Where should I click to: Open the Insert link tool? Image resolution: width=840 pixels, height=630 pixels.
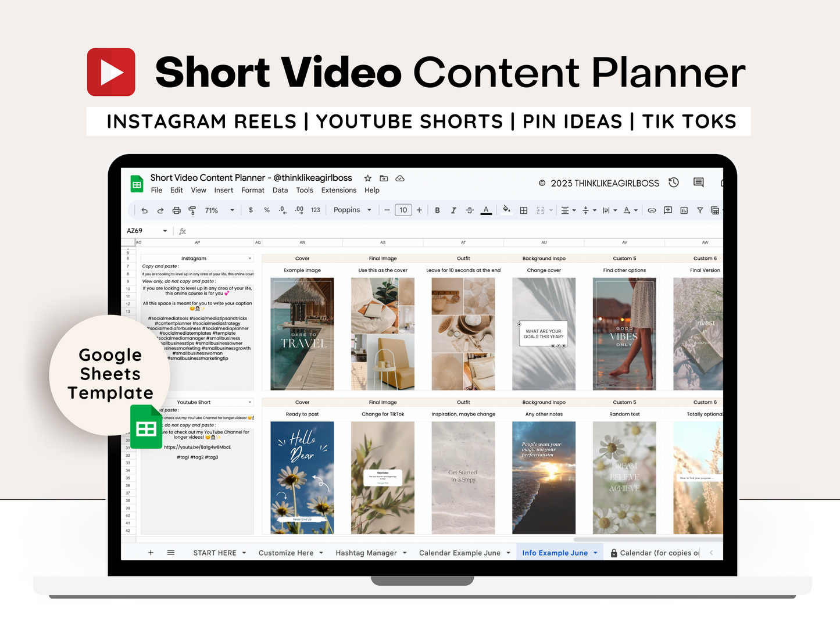click(x=652, y=210)
